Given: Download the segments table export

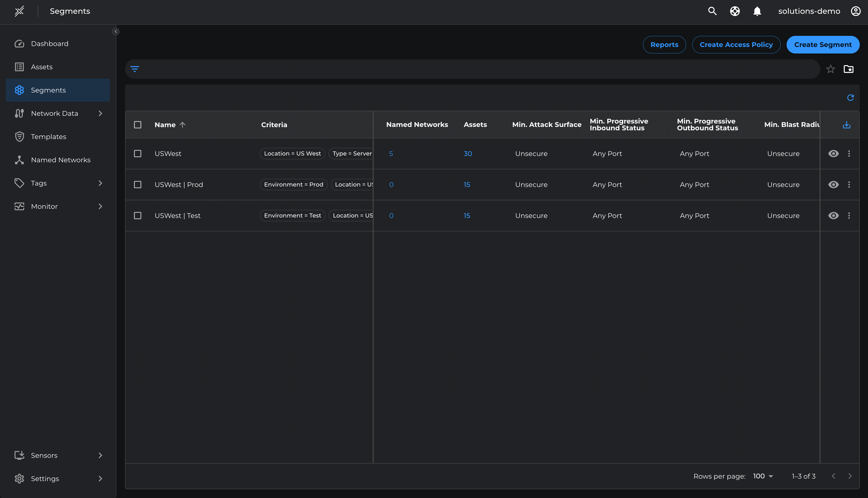Looking at the screenshot, I should (x=846, y=125).
